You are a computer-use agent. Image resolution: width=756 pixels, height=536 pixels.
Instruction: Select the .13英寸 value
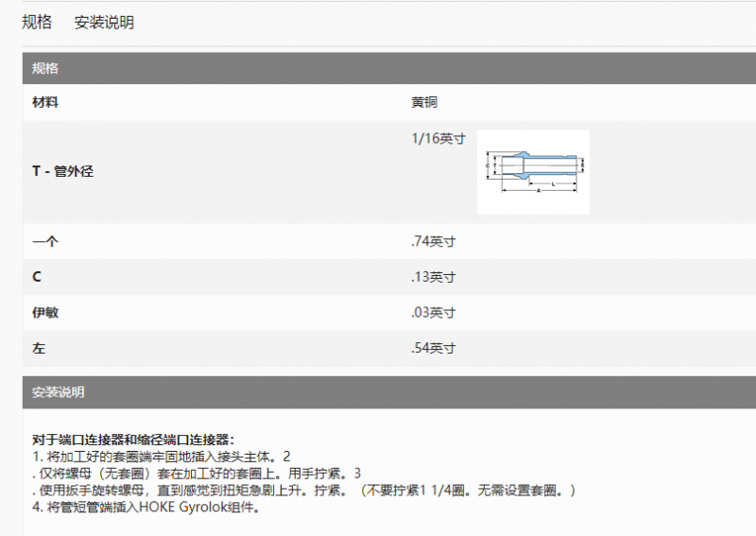(434, 277)
